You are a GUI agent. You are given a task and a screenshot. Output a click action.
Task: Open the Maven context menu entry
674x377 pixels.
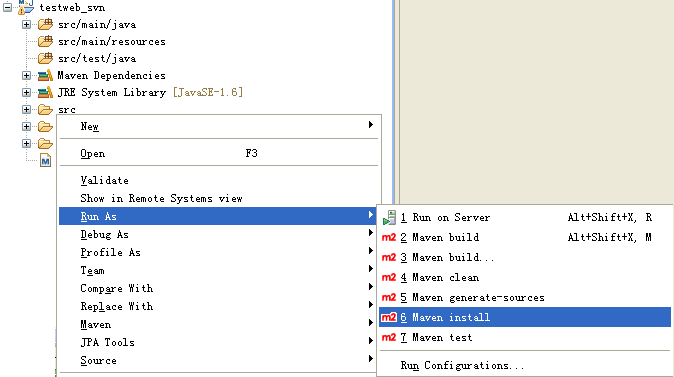coord(219,325)
